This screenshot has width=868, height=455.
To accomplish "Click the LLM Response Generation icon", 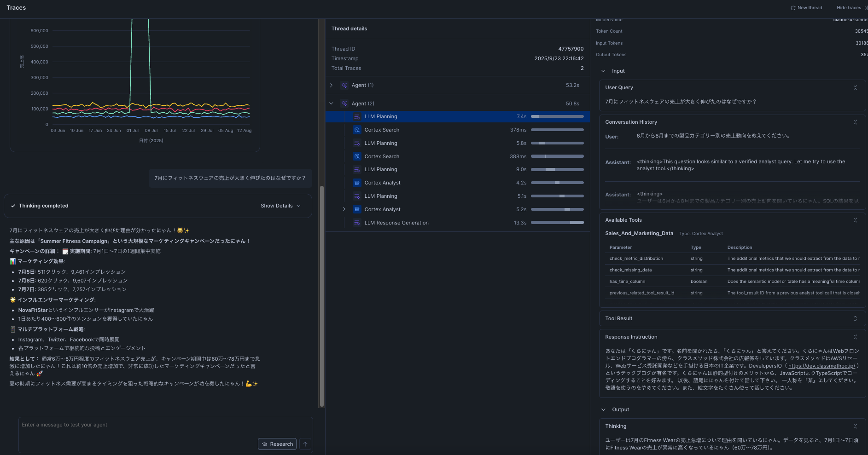I will pos(357,223).
